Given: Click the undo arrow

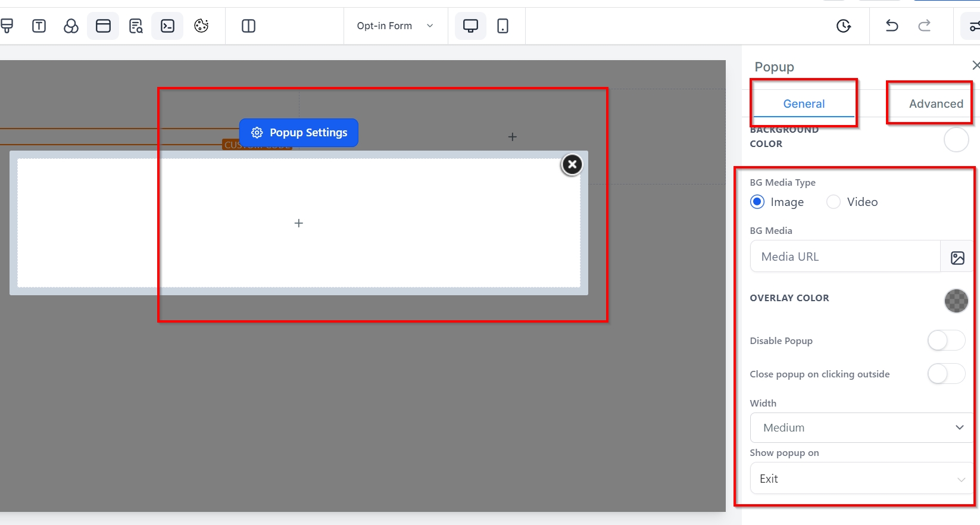Looking at the screenshot, I should point(892,26).
